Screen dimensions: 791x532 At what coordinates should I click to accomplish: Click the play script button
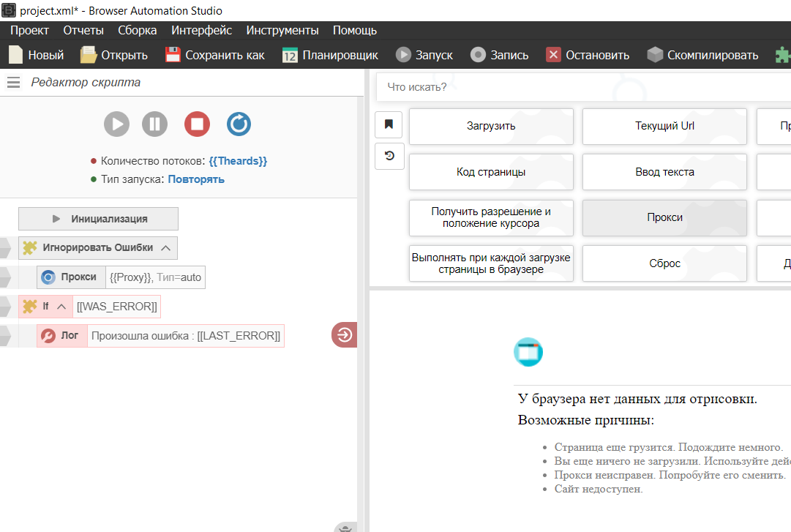(x=116, y=124)
